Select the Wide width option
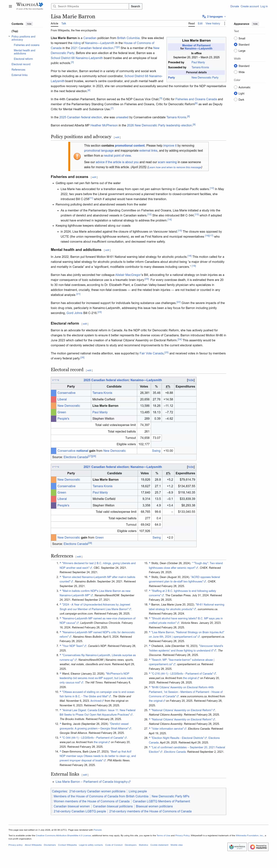 click(236, 72)
